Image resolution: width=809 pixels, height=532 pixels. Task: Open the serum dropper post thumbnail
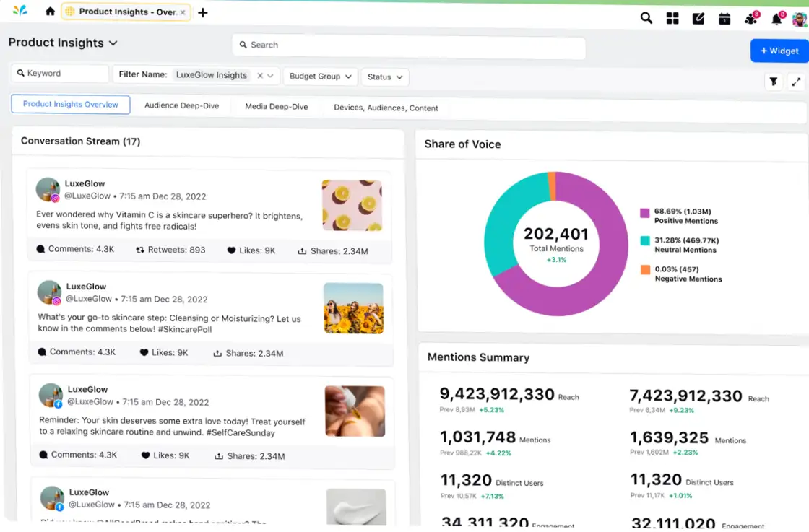[x=355, y=411]
